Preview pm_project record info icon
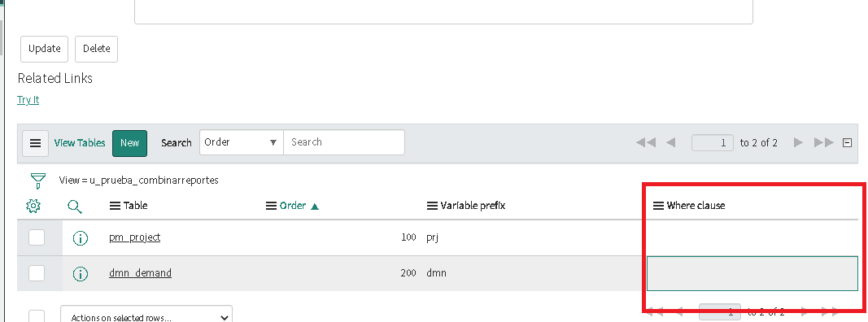Viewport: 868px width, 322px height. 81,238
